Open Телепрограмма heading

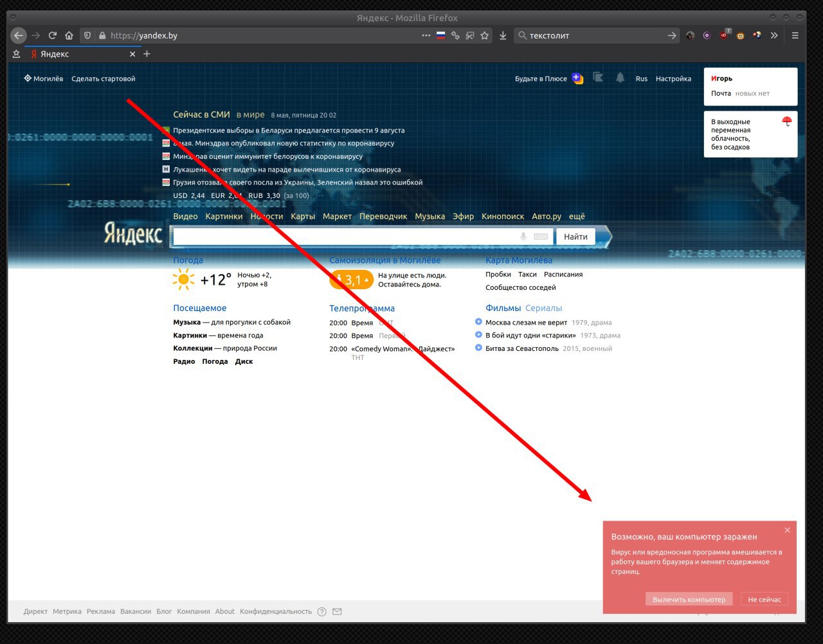(x=362, y=308)
